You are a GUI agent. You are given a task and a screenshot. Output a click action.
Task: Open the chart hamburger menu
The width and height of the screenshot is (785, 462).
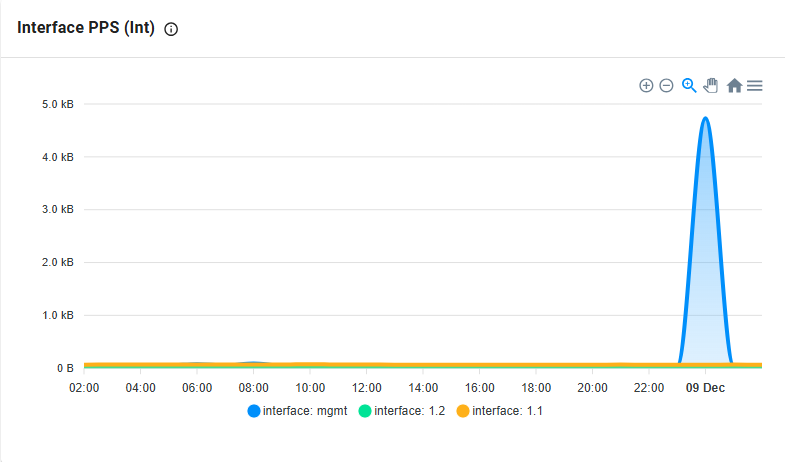(754, 86)
